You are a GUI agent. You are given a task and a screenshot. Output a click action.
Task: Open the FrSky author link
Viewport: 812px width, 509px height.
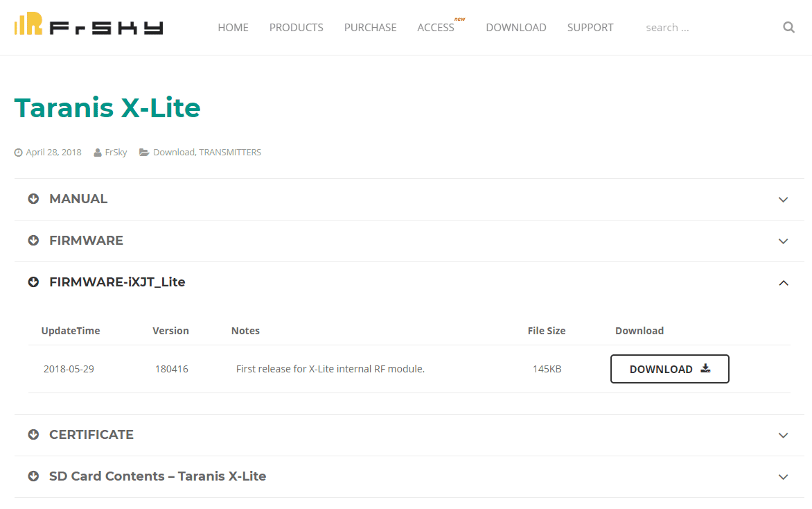tap(116, 153)
